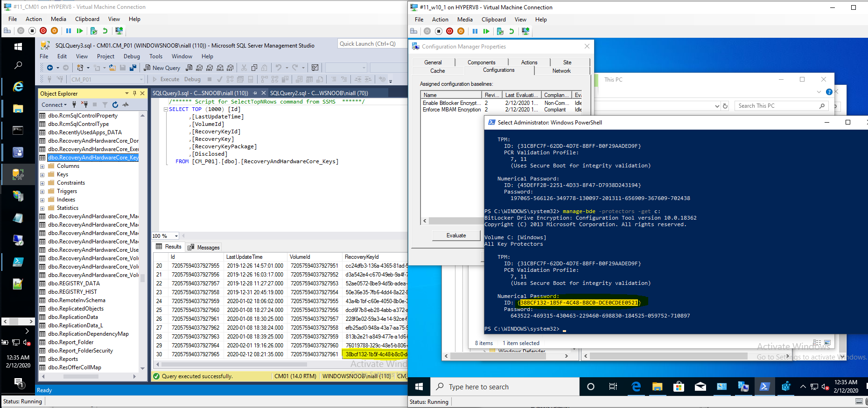Collapse the SELECT statement in query editor
Screen dimensions: 868x408
coord(166,109)
